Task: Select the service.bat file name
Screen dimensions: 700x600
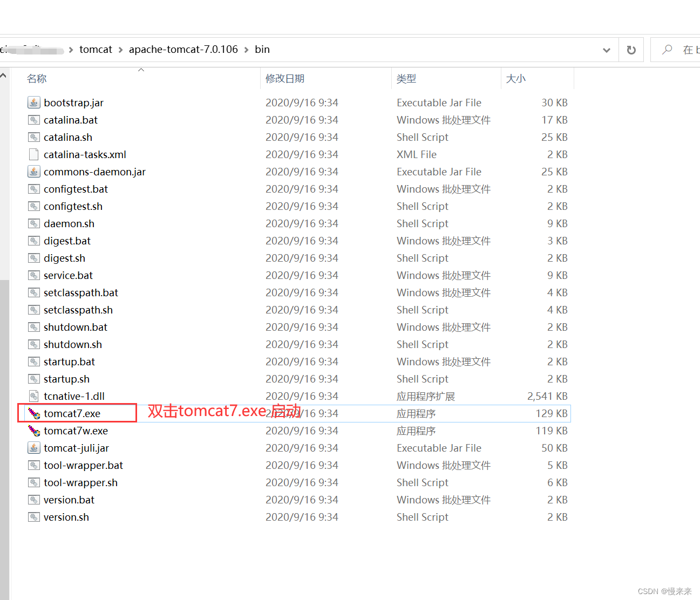Action: pyautogui.click(x=68, y=275)
